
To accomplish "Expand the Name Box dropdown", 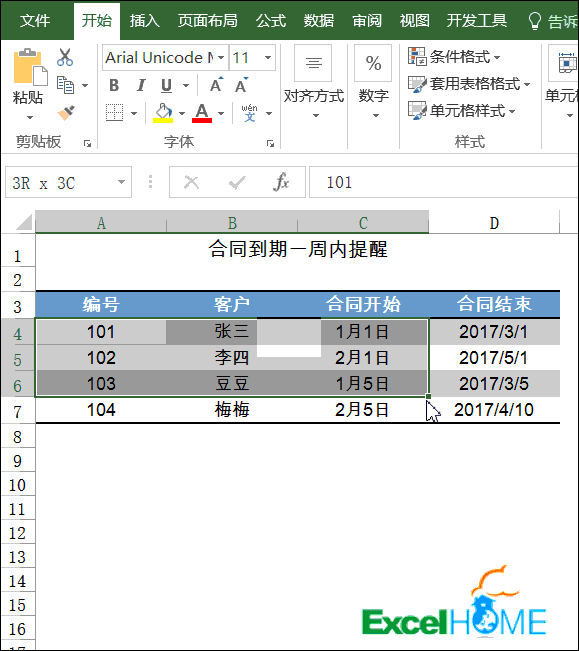I will coord(121,182).
